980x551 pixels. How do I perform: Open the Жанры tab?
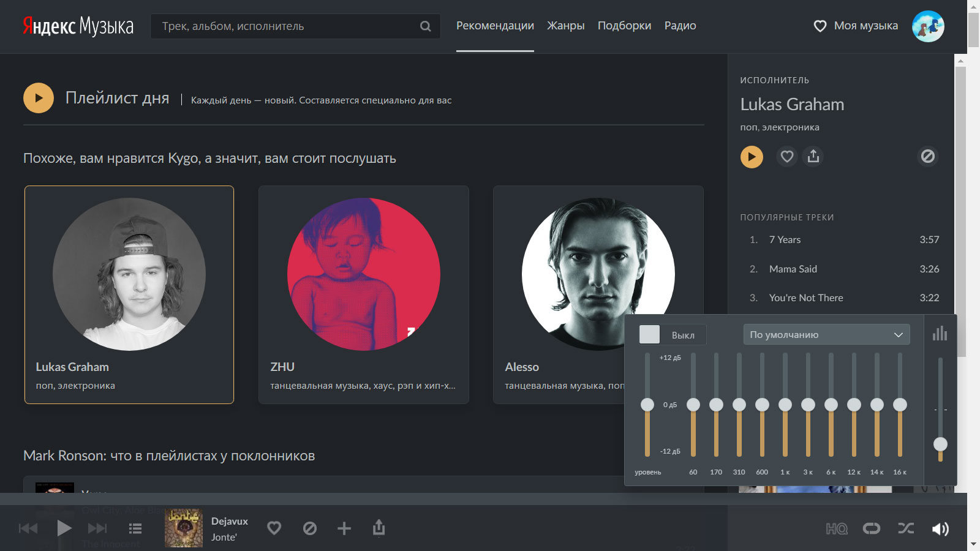(x=566, y=26)
